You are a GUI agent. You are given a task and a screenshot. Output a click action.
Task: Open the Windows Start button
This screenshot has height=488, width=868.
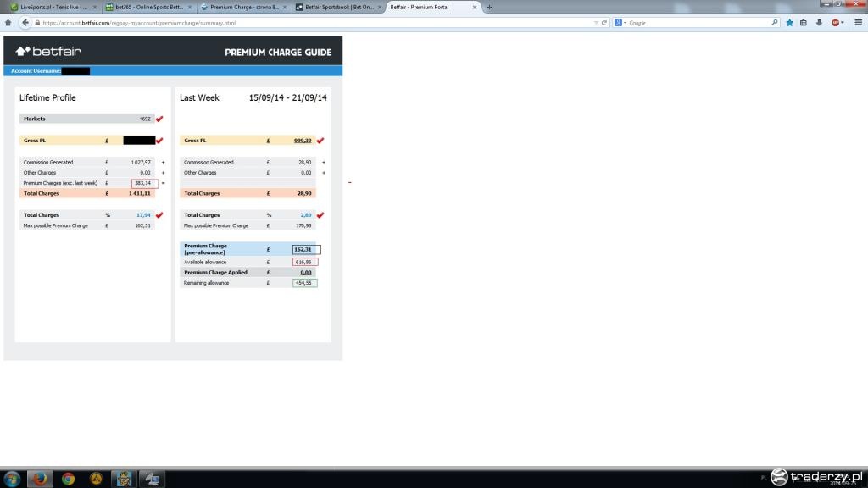pyautogui.click(x=12, y=479)
